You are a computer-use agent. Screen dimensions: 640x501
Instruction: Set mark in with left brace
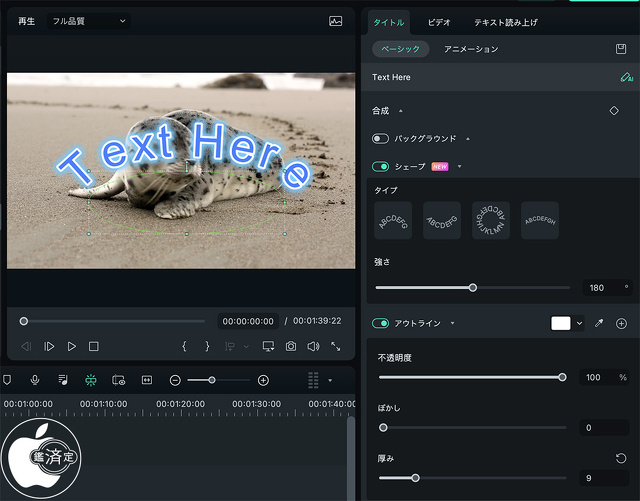tap(184, 347)
